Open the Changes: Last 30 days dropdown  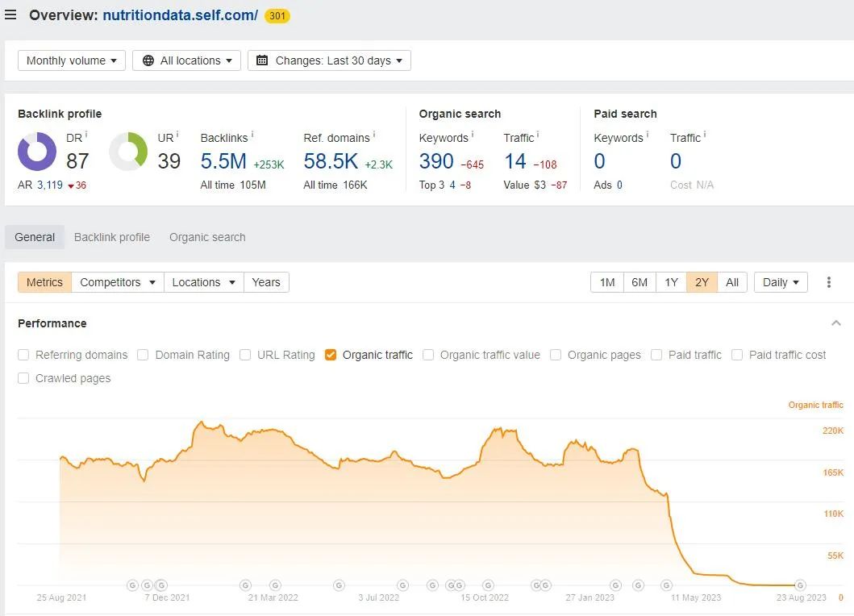click(330, 60)
